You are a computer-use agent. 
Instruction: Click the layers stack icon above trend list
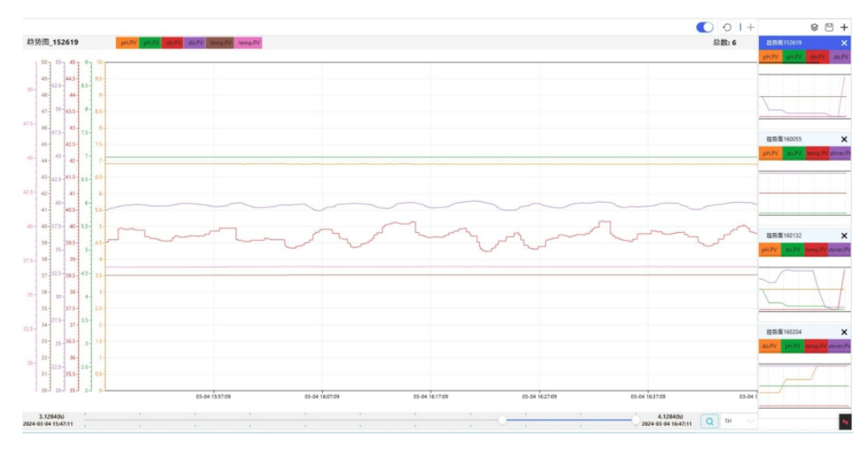[x=814, y=27]
